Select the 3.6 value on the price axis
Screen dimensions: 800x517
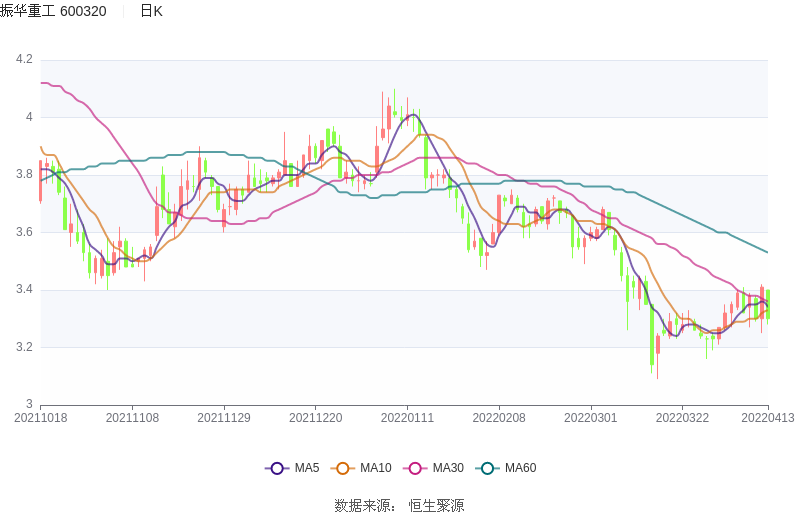point(24,232)
